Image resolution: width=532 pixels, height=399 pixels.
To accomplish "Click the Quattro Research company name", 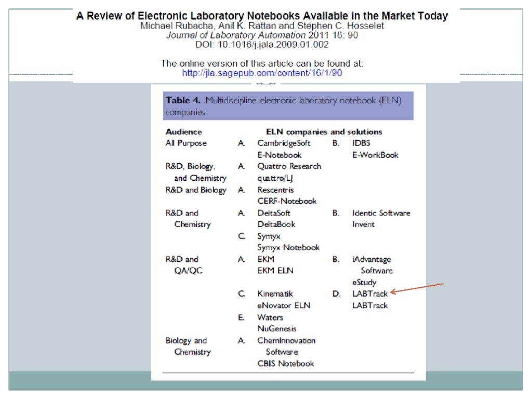I will [x=289, y=166].
